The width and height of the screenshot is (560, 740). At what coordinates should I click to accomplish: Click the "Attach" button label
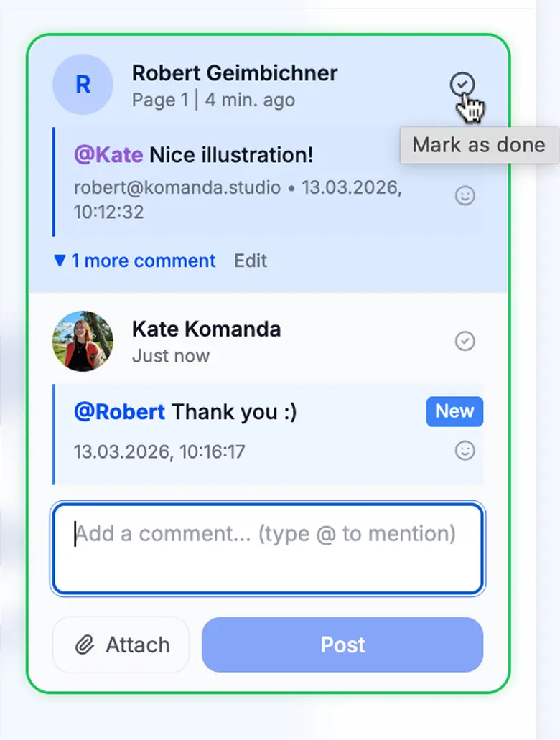click(137, 645)
